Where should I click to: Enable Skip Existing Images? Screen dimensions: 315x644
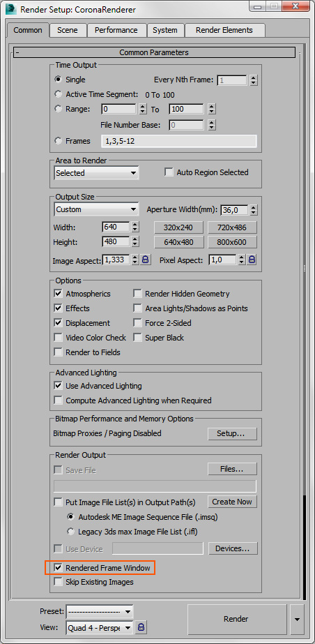(59, 582)
